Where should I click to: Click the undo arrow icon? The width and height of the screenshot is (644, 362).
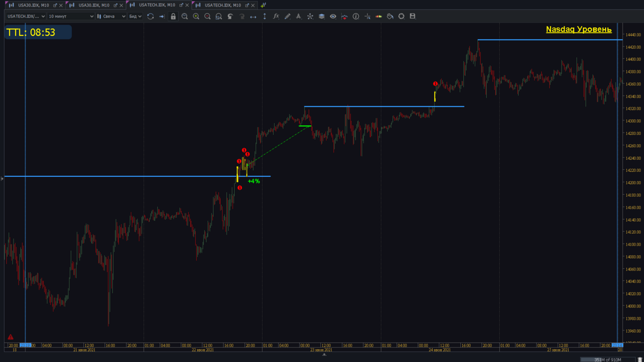pos(230,16)
